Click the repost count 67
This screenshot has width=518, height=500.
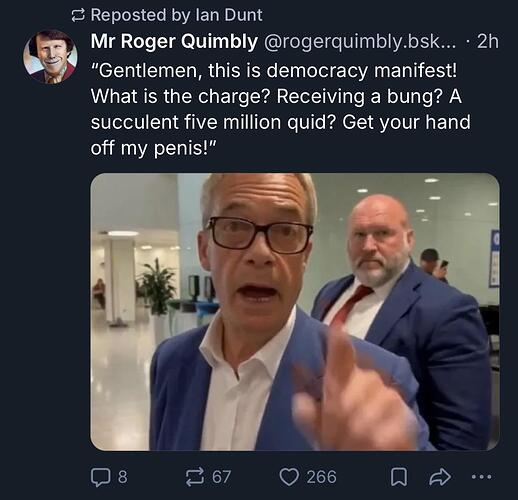(221, 477)
